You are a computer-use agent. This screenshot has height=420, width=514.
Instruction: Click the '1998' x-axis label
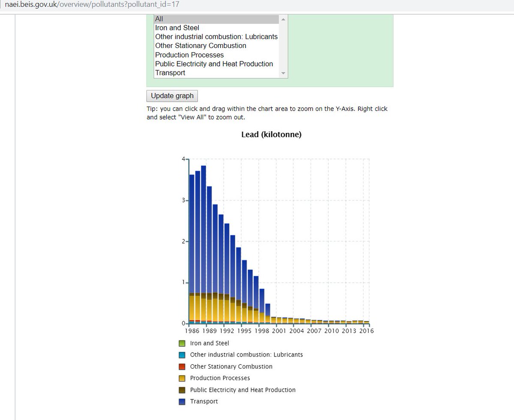[x=262, y=331]
